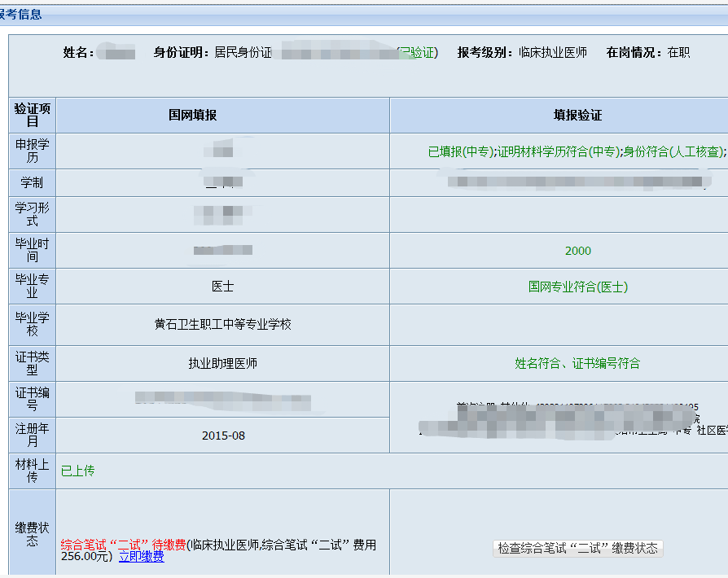Viewport: 728px width, 578px height.
Task: Click the 毕业时间 row label
Action: pos(32,250)
